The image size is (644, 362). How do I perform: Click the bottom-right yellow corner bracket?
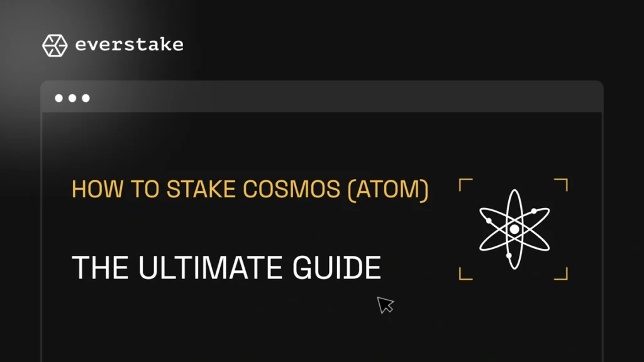click(562, 274)
